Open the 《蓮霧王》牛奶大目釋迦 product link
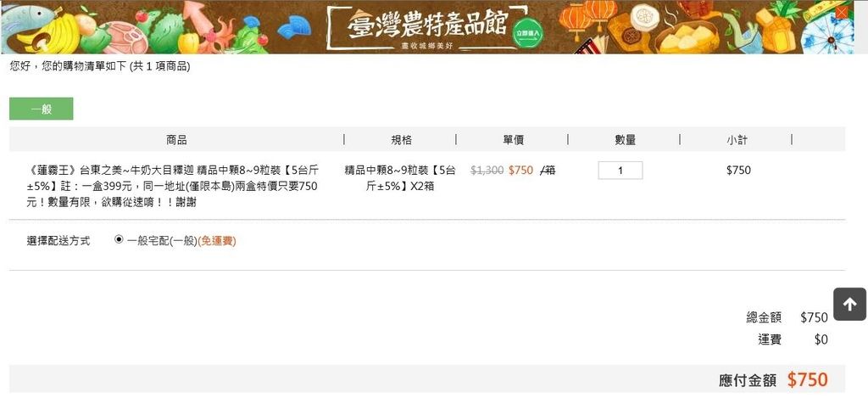Image resolution: width=868 pixels, height=398 pixels. (173, 186)
